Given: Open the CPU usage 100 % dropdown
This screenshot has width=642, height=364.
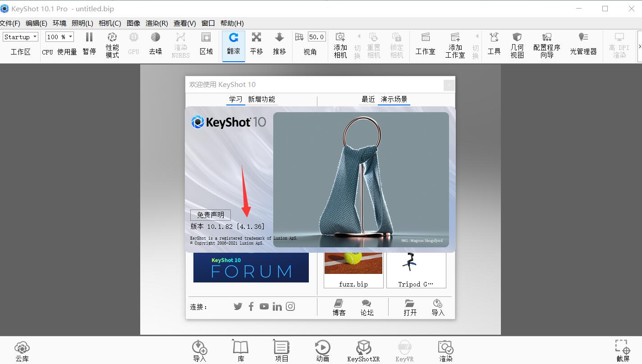Looking at the screenshot, I should (x=60, y=37).
